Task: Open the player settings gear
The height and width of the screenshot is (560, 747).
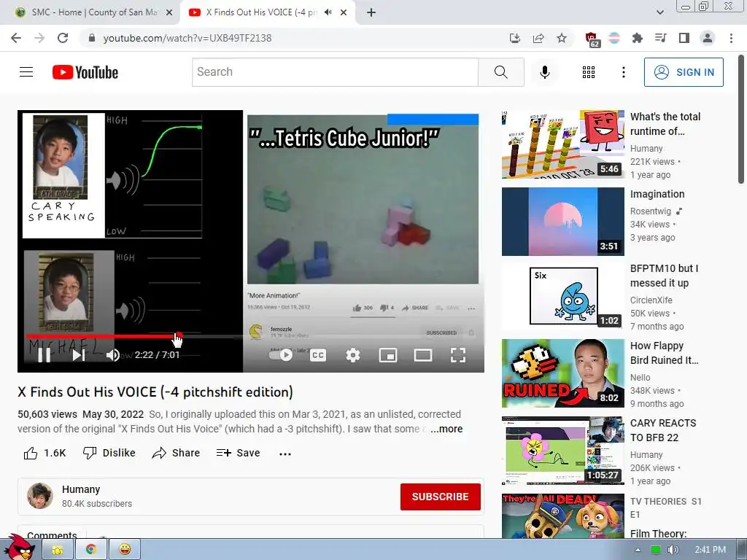Action: 353,355
